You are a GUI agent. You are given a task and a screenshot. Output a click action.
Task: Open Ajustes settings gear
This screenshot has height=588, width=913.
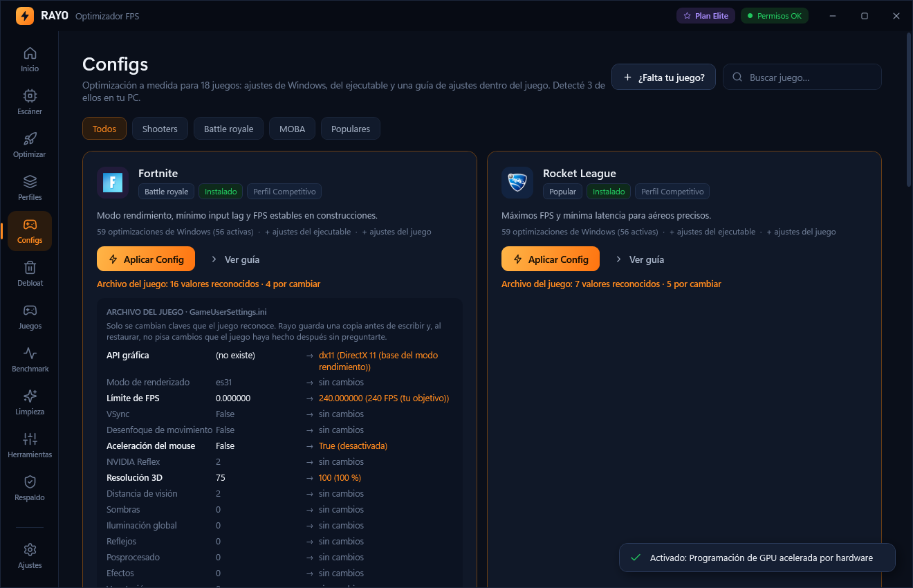(x=30, y=556)
